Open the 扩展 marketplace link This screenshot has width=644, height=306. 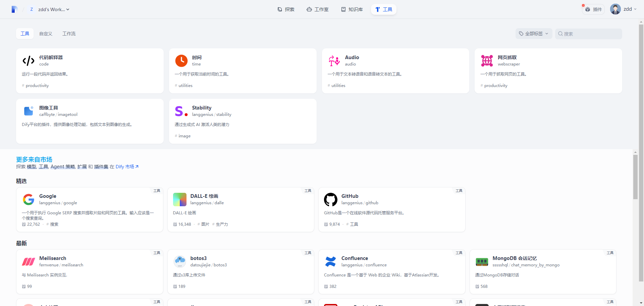pos(82,167)
